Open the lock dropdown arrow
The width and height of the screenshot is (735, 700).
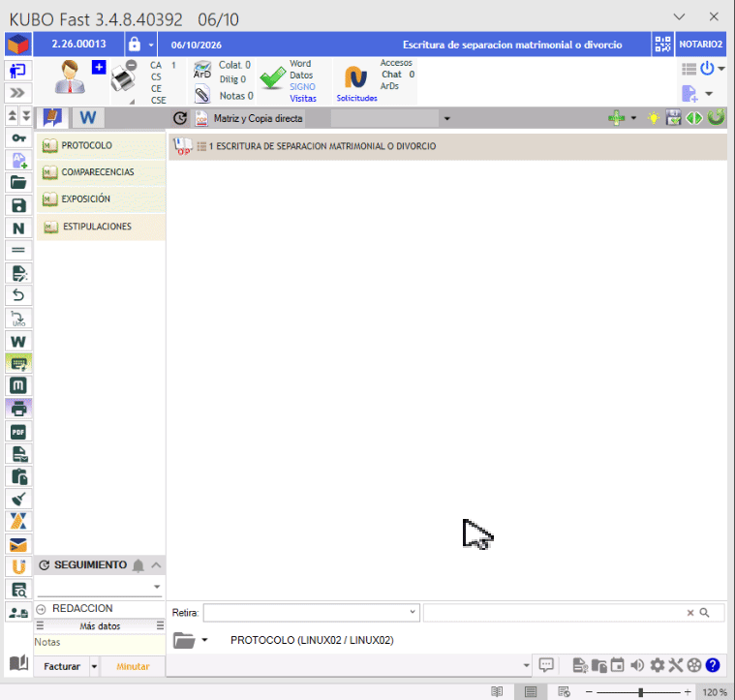[151, 45]
